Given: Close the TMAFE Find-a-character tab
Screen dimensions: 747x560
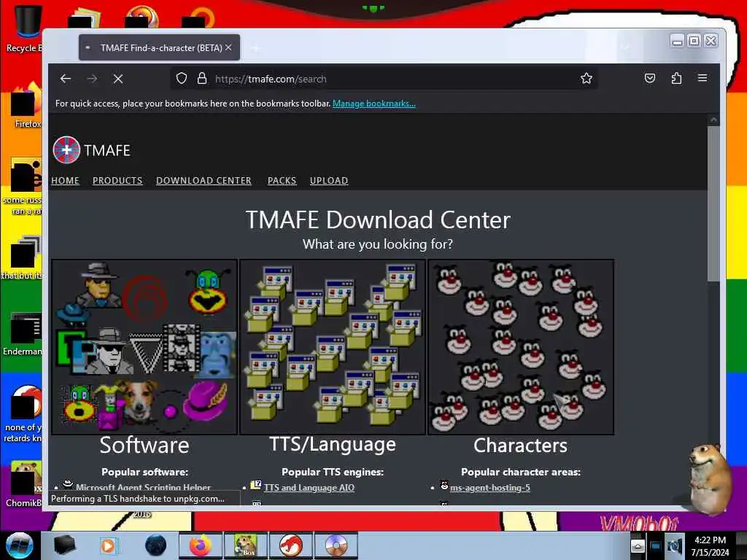Looking at the screenshot, I should click(x=228, y=47).
